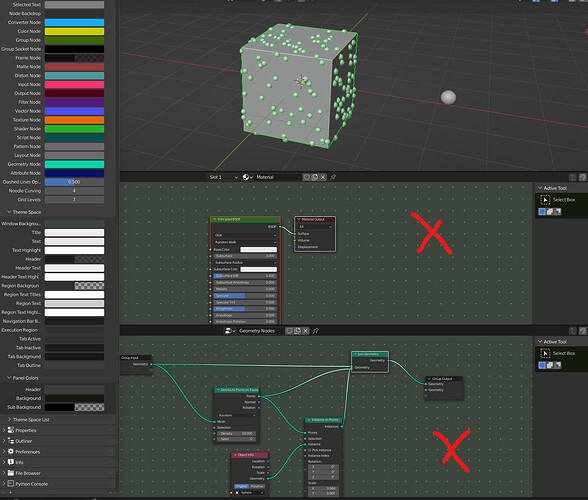
Task: Click the Color Node yellow swatch
Action: click(74, 31)
